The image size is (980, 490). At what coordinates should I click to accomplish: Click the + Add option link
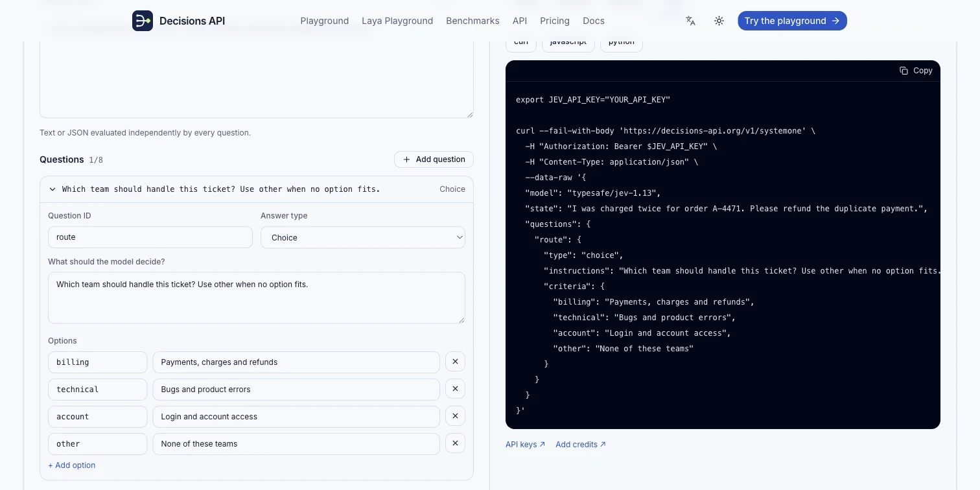pos(72,465)
